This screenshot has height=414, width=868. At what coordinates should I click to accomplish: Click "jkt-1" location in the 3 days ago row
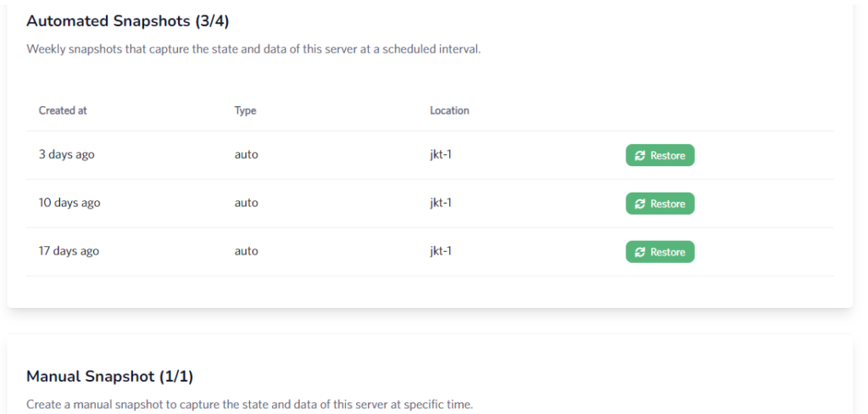pyautogui.click(x=441, y=155)
